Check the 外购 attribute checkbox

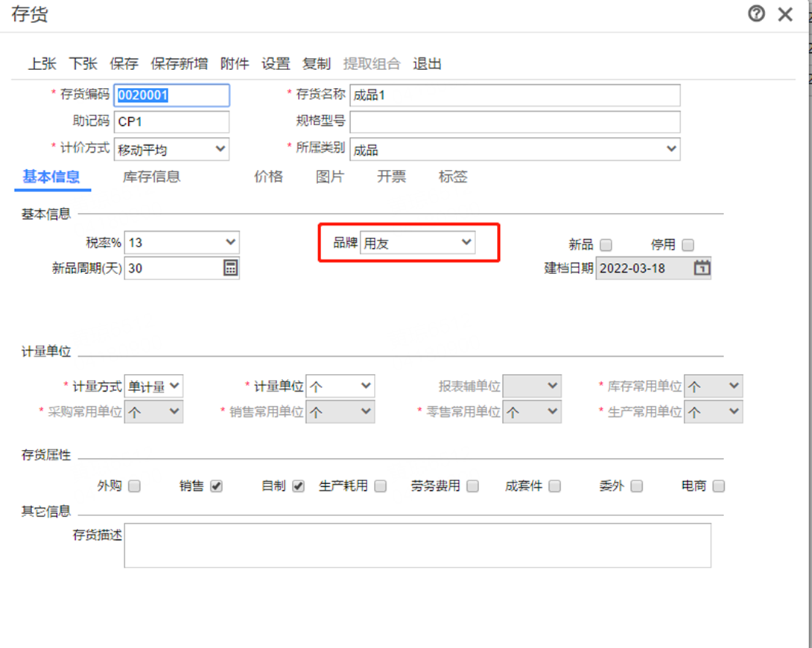(134, 486)
